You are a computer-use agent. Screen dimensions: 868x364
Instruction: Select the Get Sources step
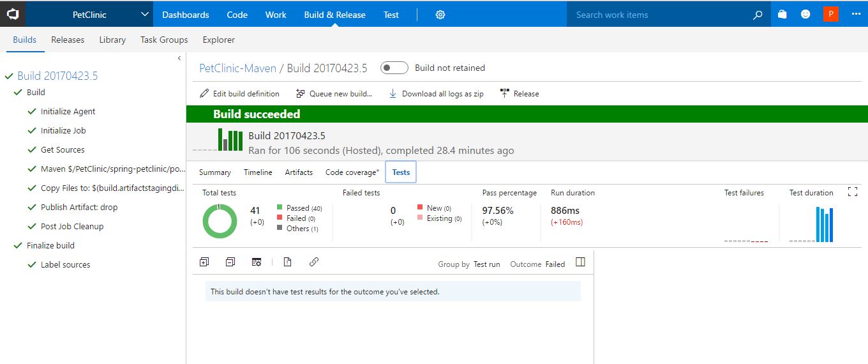tap(63, 149)
